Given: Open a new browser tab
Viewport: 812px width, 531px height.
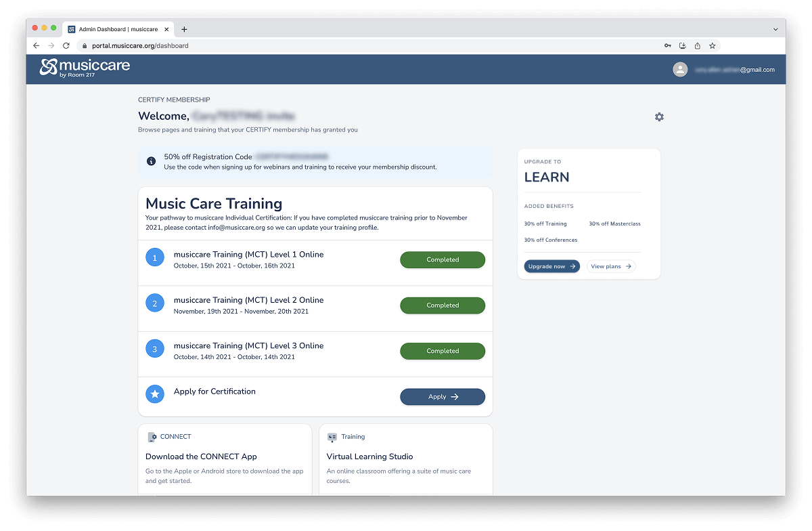Looking at the screenshot, I should 184,29.
